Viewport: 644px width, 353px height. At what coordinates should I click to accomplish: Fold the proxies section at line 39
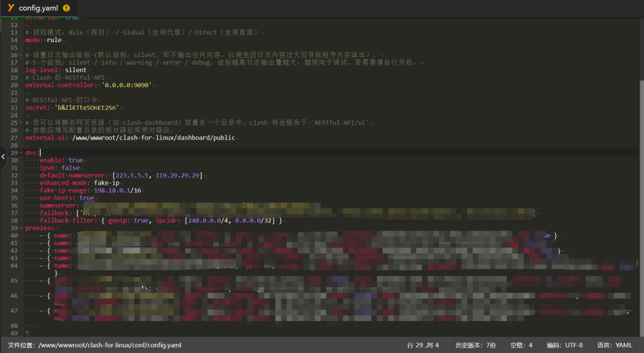tap(21, 228)
